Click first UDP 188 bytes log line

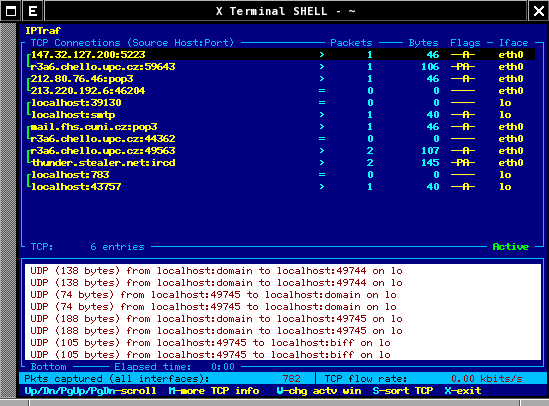(x=216, y=318)
